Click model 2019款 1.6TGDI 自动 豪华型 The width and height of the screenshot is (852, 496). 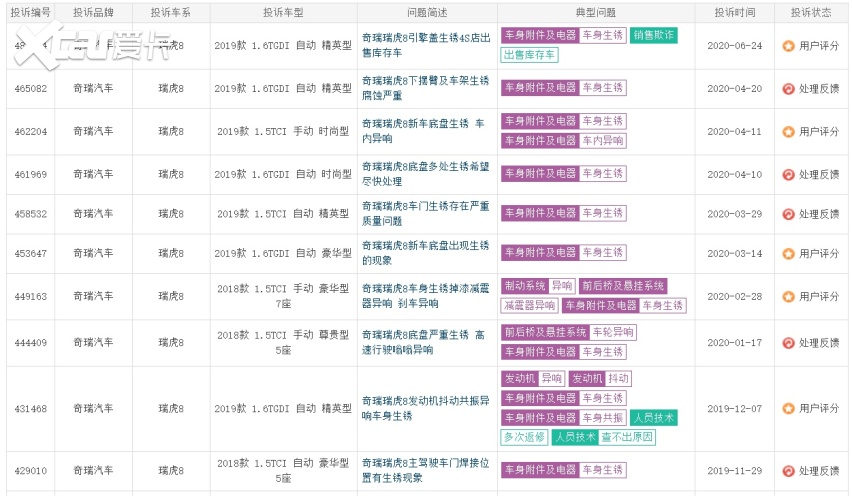coord(283,254)
